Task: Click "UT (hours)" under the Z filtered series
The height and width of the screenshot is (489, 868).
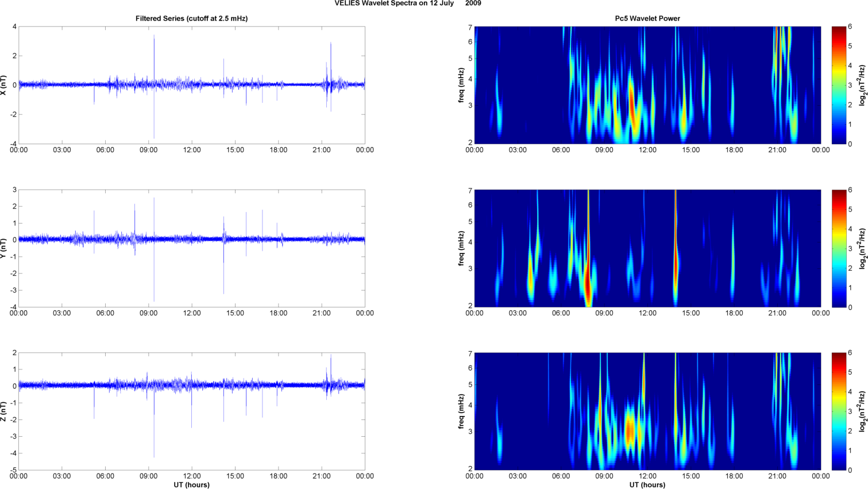Action: (x=191, y=485)
